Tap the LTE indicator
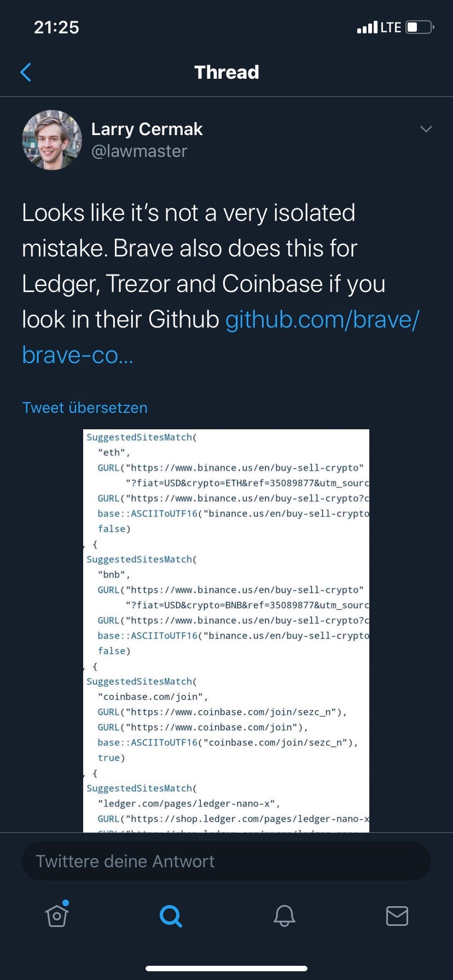 (x=392, y=27)
